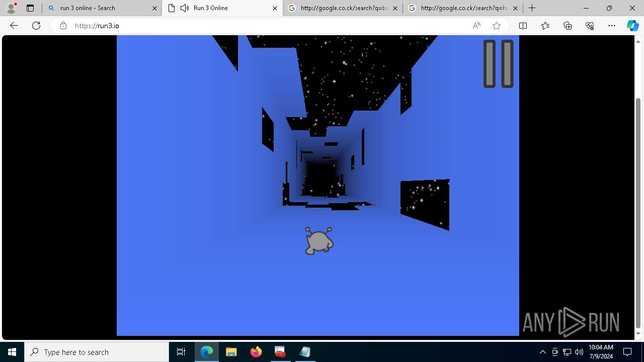Open Collections panel
The width and height of the screenshot is (644, 362).
coord(568,26)
